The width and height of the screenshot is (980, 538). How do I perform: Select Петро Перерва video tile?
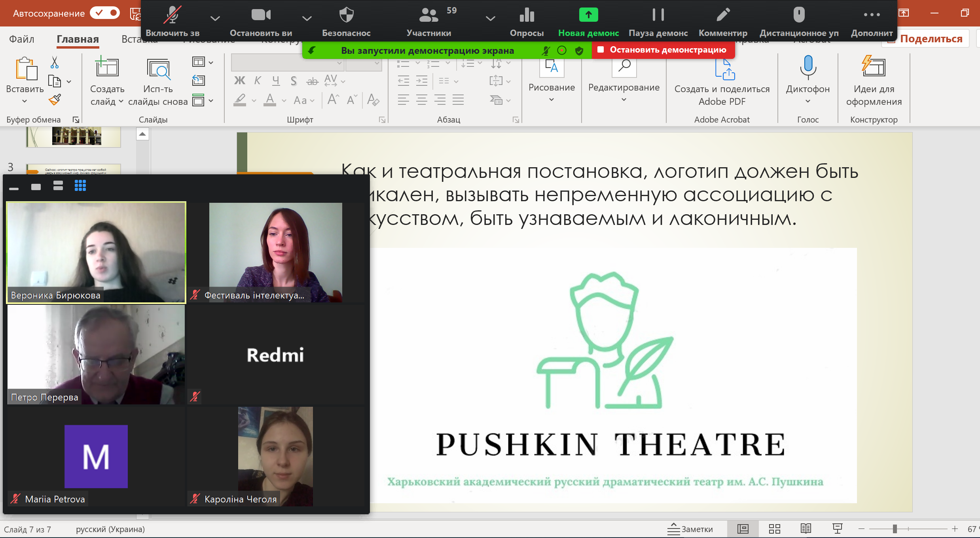pyautogui.click(x=96, y=355)
